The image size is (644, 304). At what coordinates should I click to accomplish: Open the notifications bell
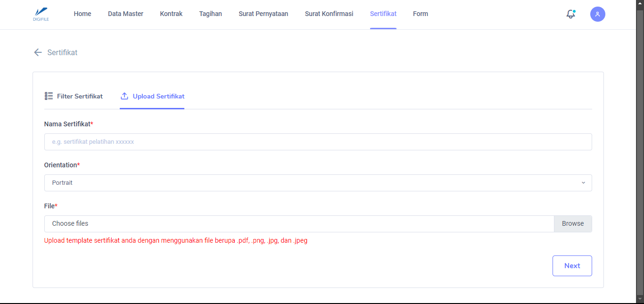tap(570, 14)
